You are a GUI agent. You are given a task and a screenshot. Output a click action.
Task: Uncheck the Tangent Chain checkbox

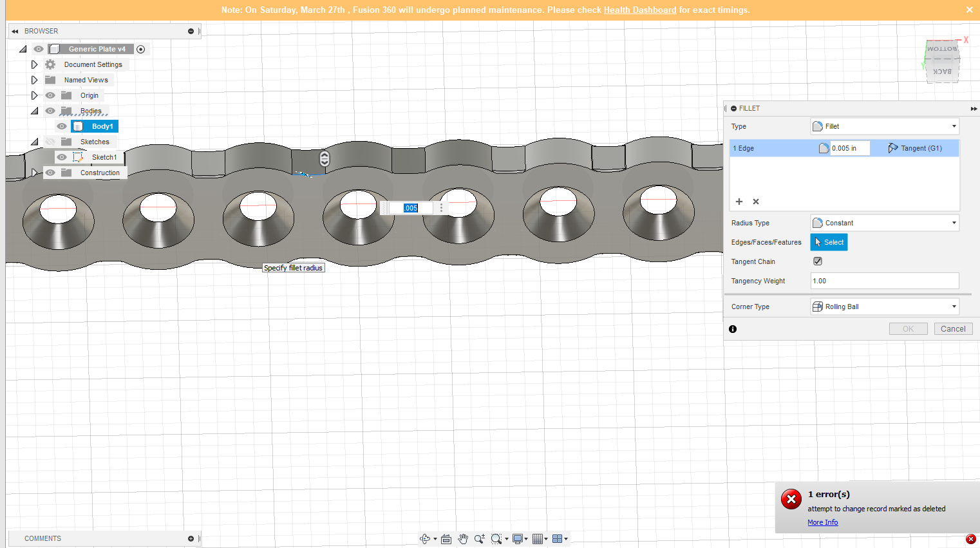[818, 261]
